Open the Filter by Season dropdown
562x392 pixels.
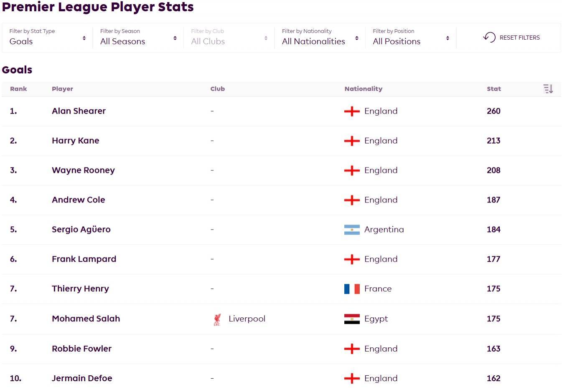coord(138,38)
